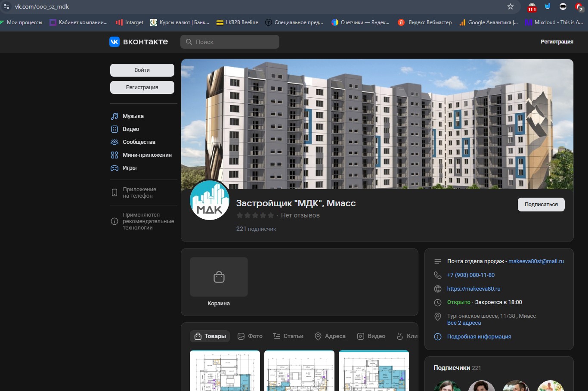Open the third floor plan product thumbnail
Image resolution: width=588 pixels, height=391 pixels.
tap(374, 371)
